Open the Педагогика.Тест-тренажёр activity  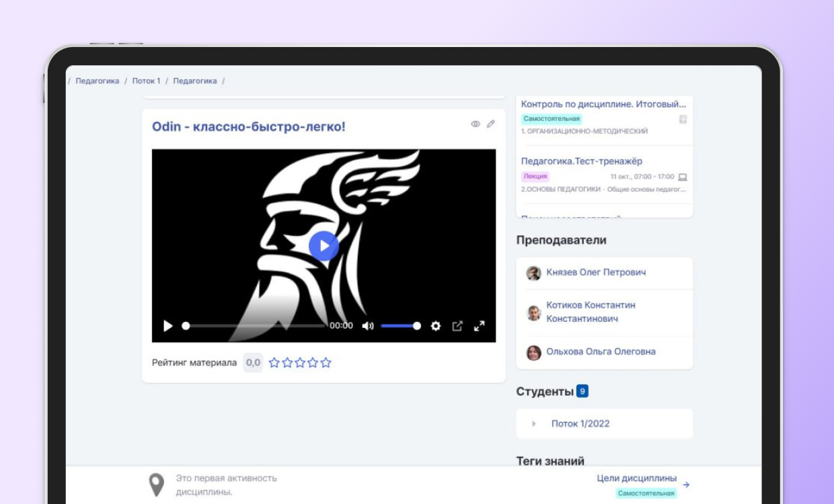coord(581,161)
